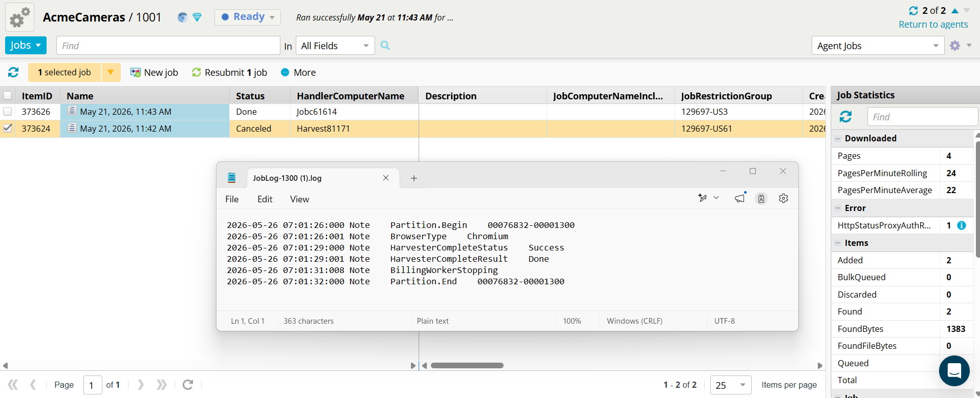Open the Agent Jobs view dropdown
The image size is (980, 398).
878,46
